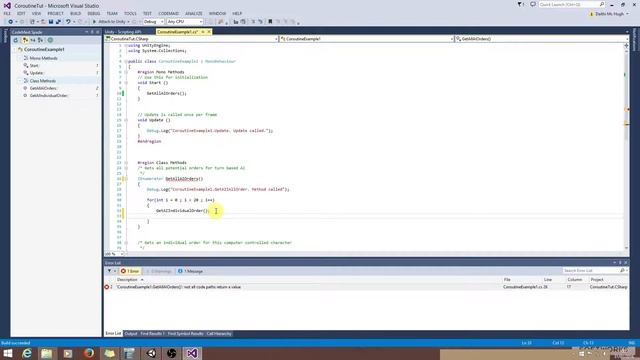Viewport: 640px width, 360px height.
Task: Open the BUILD menu
Action: [76, 13]
